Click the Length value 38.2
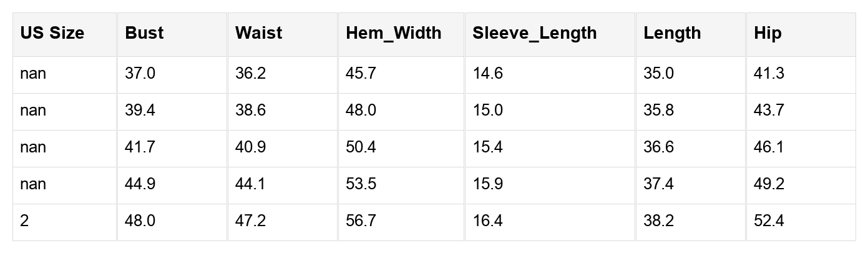This screenshot has width=868, height=253. pyautogui.click(x=659, y=221)
